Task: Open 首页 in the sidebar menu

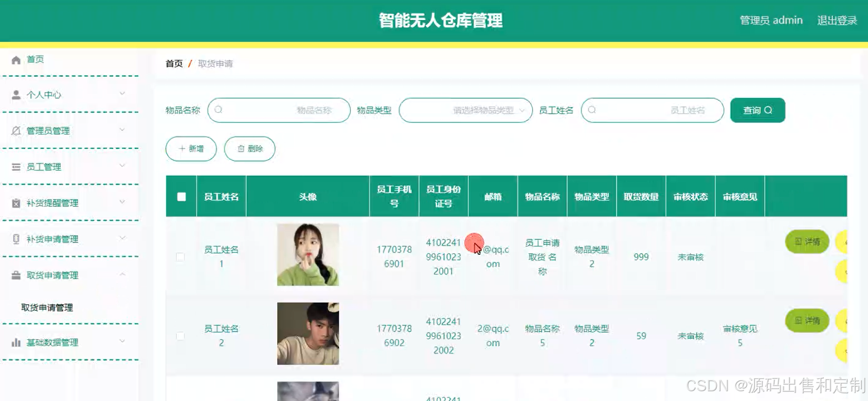Action: (x=35, y=59)
